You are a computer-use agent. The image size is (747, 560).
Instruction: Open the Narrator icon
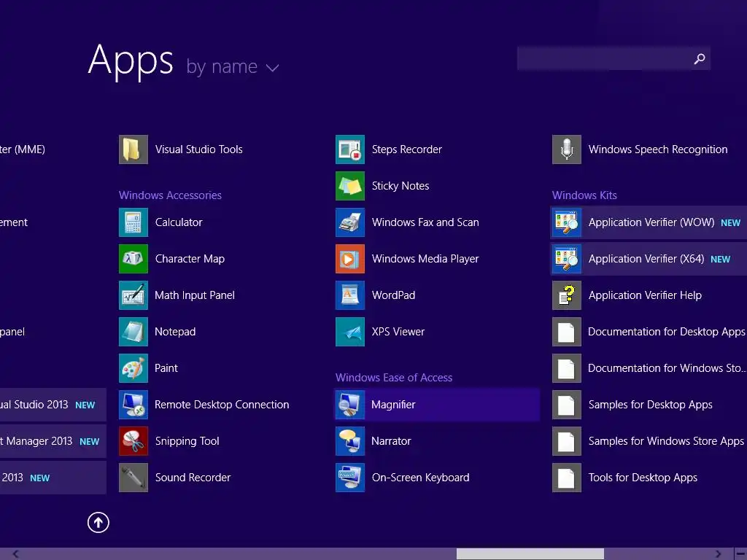[350, 441]
